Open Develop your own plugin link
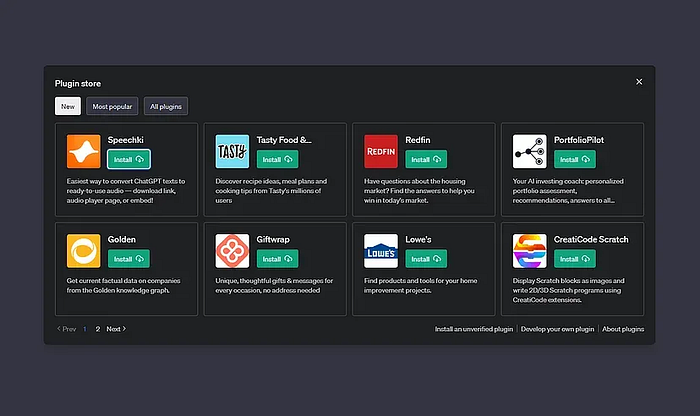Image resolution: width=700 pixels, height=416 pixels. 557,329
